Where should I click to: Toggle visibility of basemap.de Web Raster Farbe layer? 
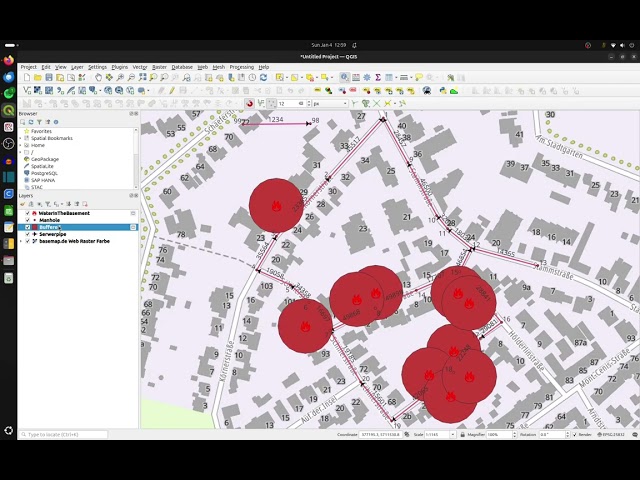coord(28,241)
